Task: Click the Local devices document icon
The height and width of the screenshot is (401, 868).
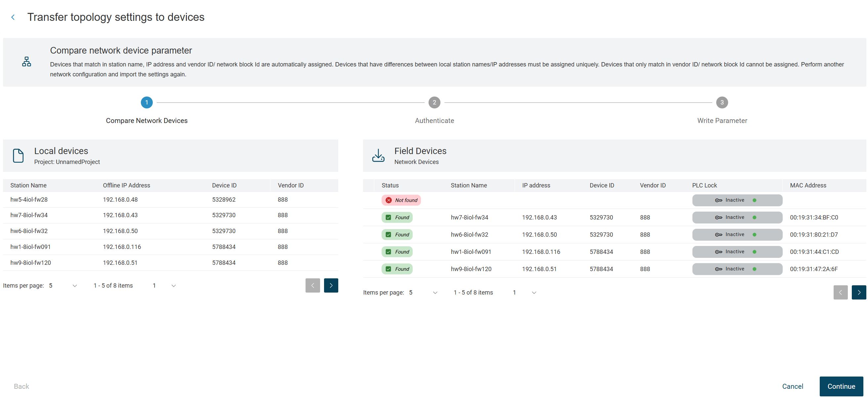Action: 18,156
